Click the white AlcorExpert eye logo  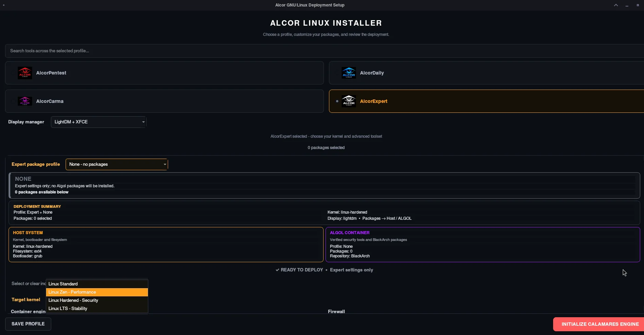[x=349, y=101]
